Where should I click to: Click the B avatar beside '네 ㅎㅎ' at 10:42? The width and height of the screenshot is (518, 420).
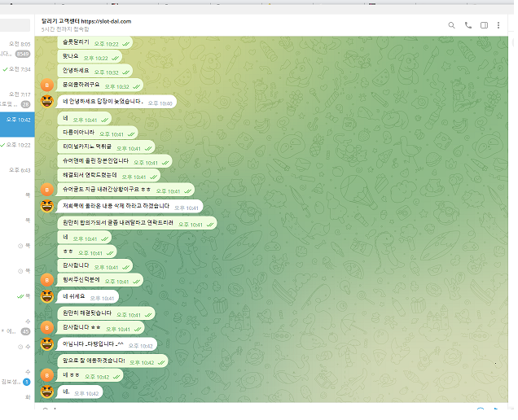pyautogui.click(x=47, y=375)
